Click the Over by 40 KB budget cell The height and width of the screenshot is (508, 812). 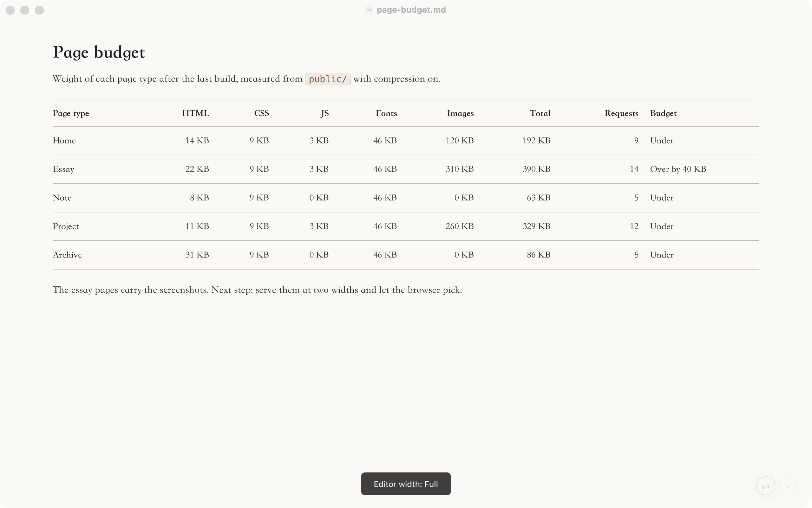[x=678, y=169]
